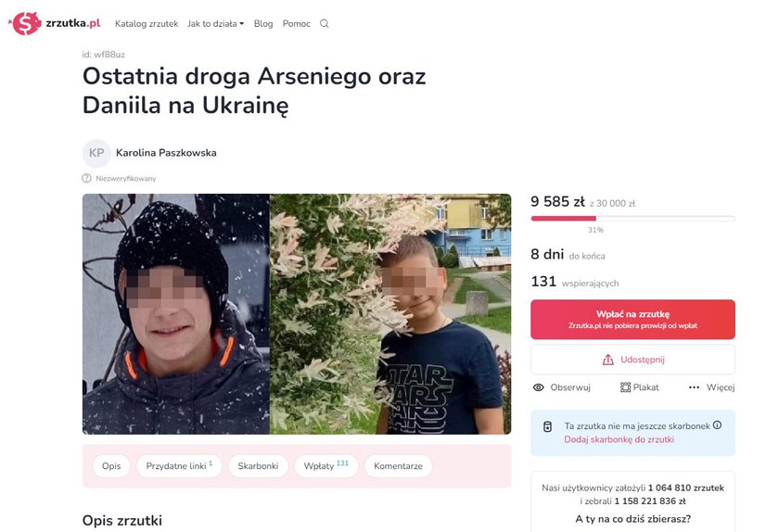Viewport: 779px width, 532px height.
Task: Click the info icon beside skarbonek text
Action: click(x=717, y=424)
